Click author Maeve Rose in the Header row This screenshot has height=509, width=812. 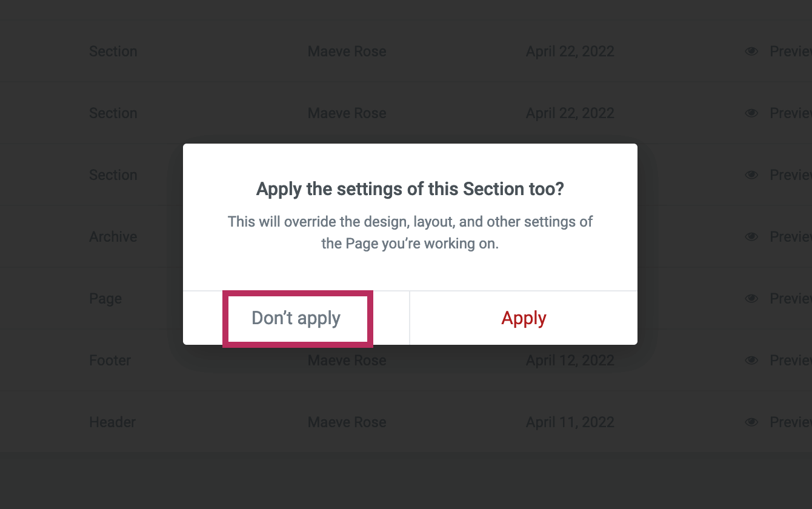point(347,422)
